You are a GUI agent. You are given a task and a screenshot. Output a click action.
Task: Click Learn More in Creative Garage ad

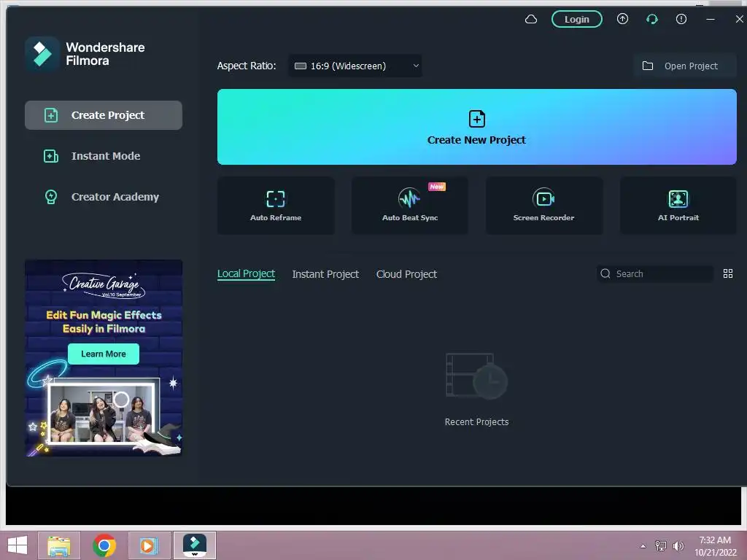104,354
